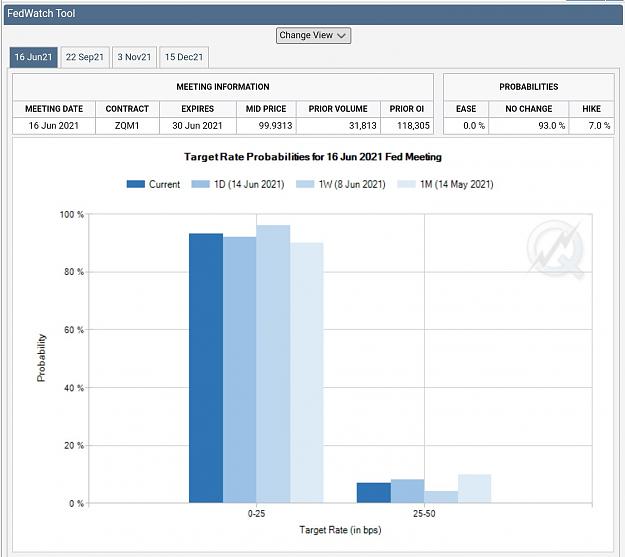The height and width of the screenshot is (557, 625).
Task: Click the 0.0 % ease probability
Action: pyautogui.click(x=474, y=126)
